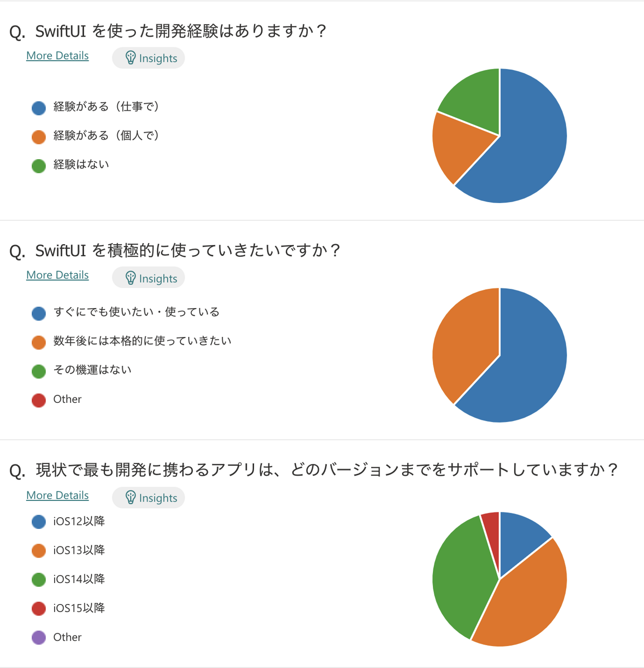Open More Details for SwiftUI 開発経験 question

pos(57,56)
